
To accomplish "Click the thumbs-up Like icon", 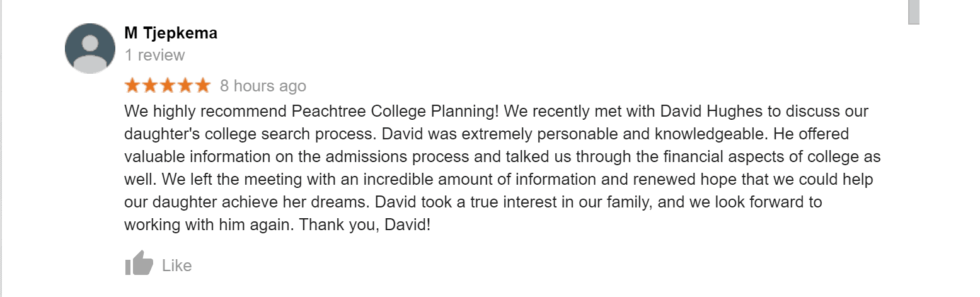I will (139, 264).
